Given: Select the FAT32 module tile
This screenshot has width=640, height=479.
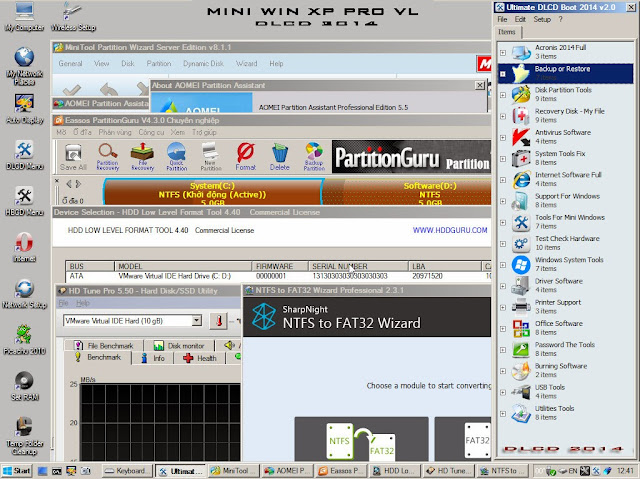Looking at the screenshot, I should tap(463, 439).
